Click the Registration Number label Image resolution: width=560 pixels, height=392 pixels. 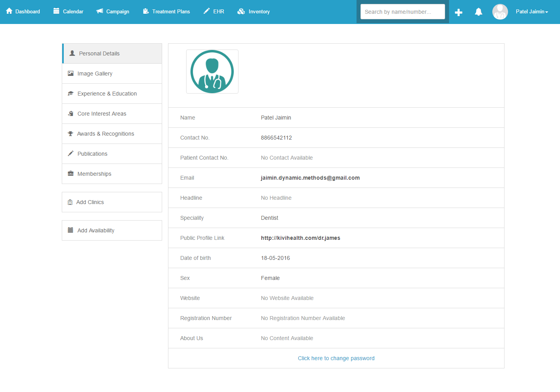[206, 318]
